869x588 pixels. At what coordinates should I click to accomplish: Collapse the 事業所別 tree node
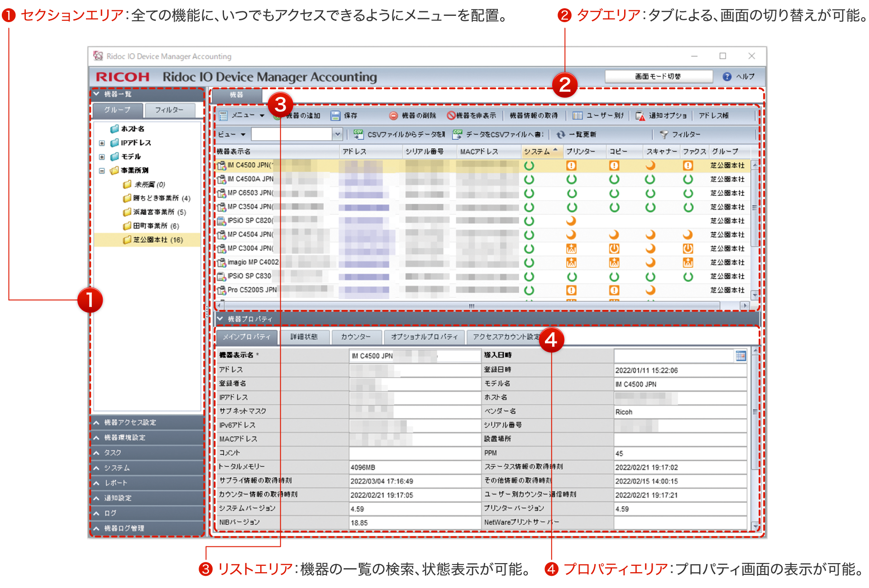[x=102, y=171]
